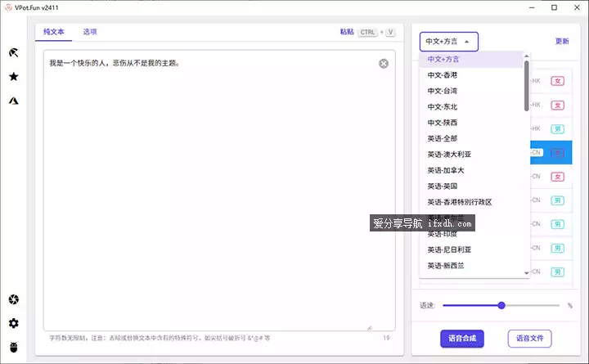Choose 英语-英国 from the list
The height and width of the screenshot is (364, 589).
pos(471,186)
